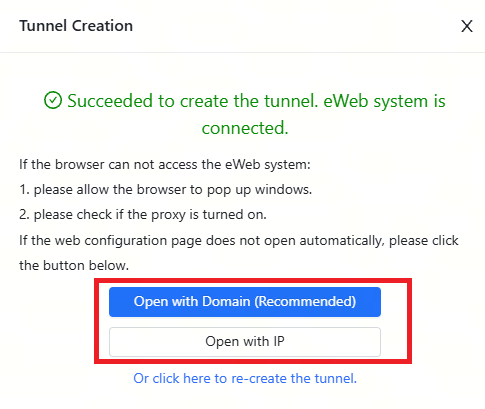Choose the Open with IP button
This screenshot has width=485, height=409.
pyautogui.click(x=245, y=342)
